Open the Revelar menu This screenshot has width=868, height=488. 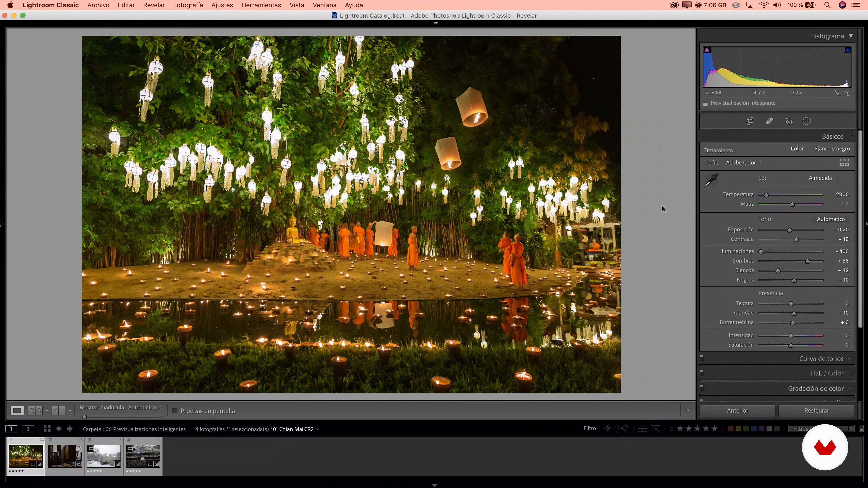(154, 5)
